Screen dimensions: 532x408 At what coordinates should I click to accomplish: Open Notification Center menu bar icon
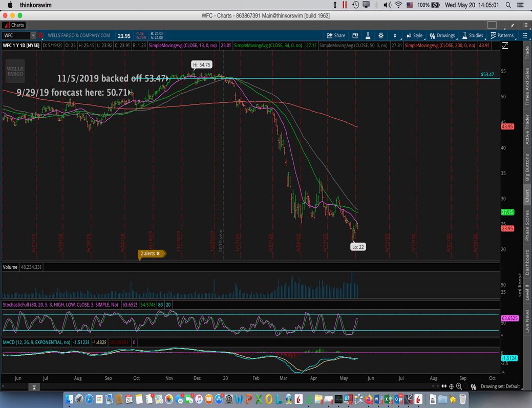(520, 5)
